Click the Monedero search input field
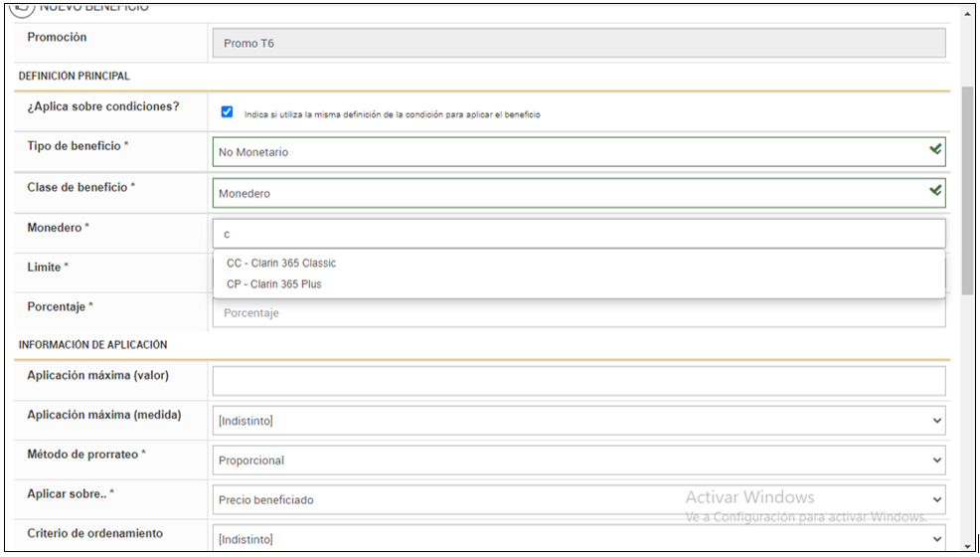This screenshot has width=980, height=557. [578, 234]
